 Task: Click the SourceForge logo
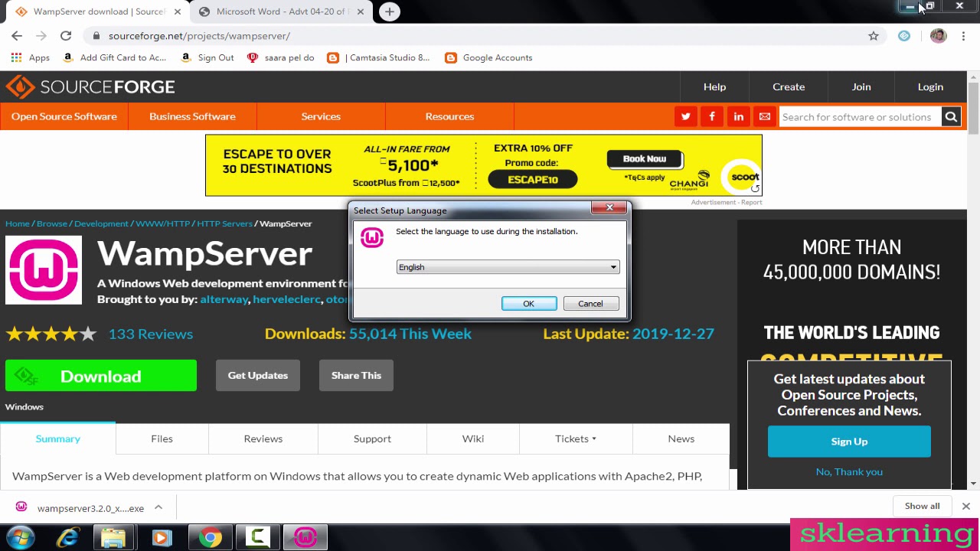(x=90, y=86)
